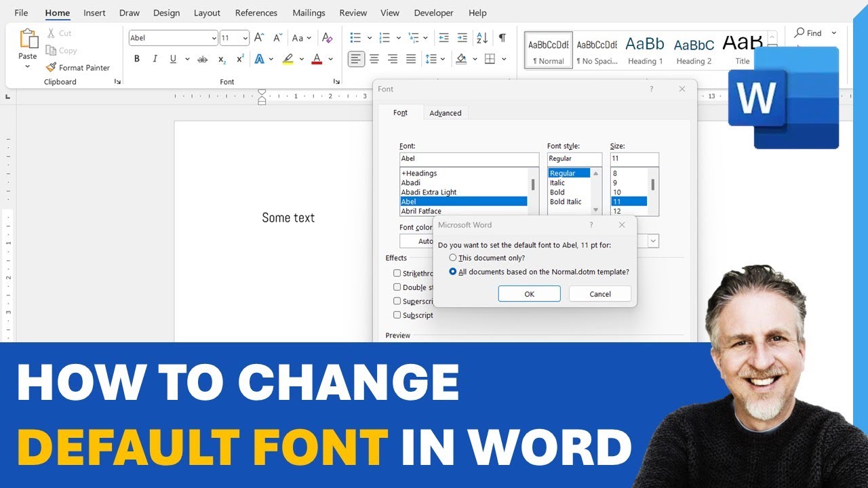Image resolution: width=868 pixels, height=488 pixels.
Task: Increase indent icon
Action: [462, 38]
